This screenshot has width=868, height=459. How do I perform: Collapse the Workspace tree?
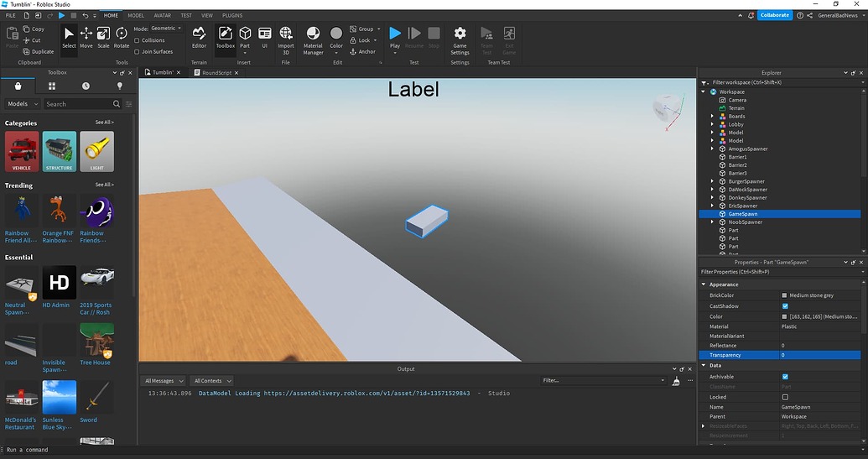pyautogui.click(x=704, y=92)
